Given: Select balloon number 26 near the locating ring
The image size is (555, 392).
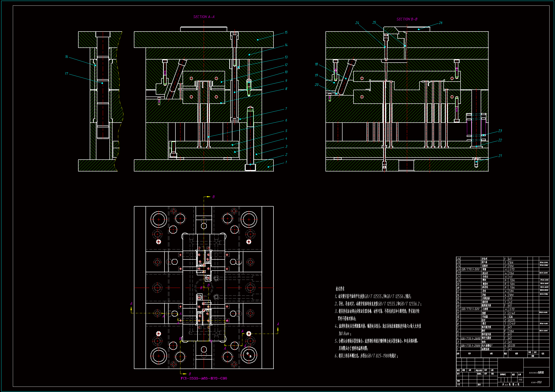Looking at the screenshot, I should click(440, 23).
